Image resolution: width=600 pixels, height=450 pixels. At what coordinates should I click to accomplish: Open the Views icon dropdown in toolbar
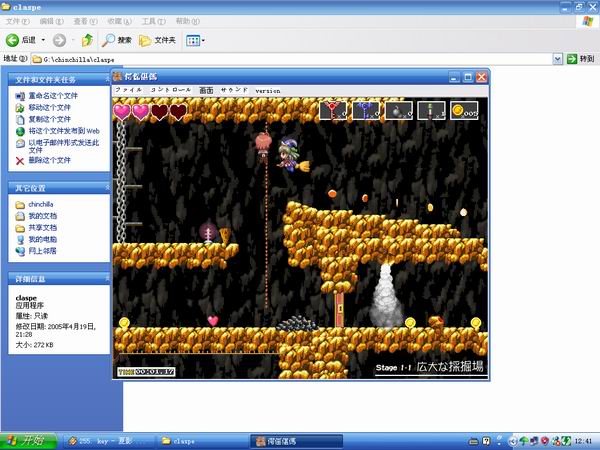[196, 40]
